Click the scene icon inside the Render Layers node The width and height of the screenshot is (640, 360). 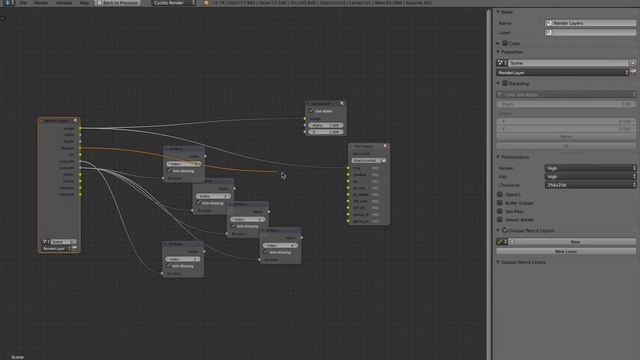[45, 242]
